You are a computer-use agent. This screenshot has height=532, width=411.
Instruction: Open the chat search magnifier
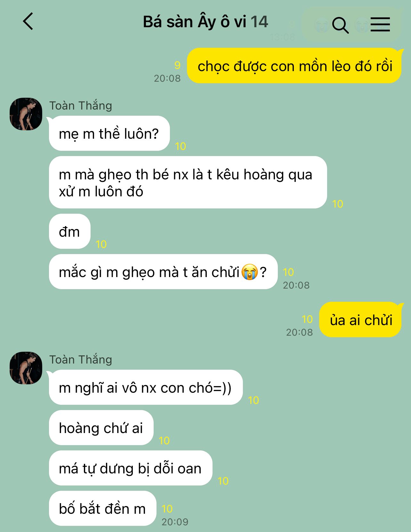click(x=340, y=25)
